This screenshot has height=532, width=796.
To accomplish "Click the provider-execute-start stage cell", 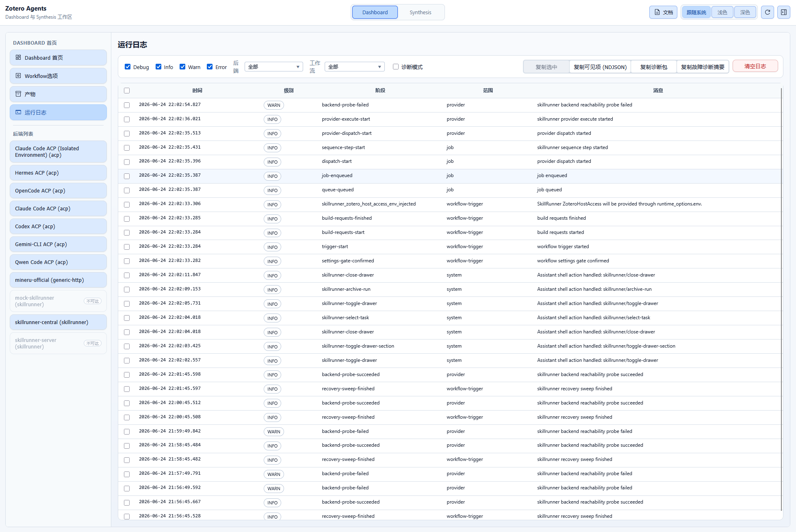I will pyautogui.click(x=346, y=119).
